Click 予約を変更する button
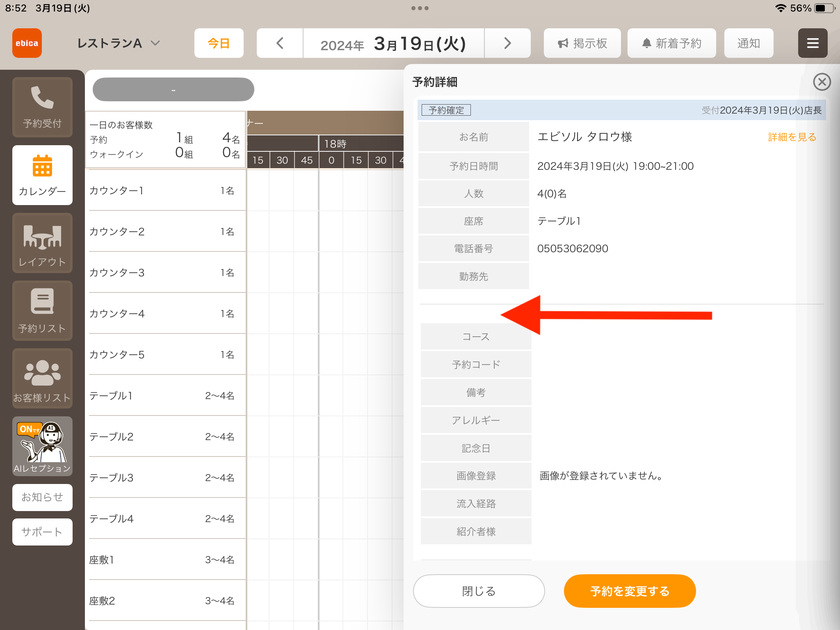840x630 pixels. coord(630,591)
